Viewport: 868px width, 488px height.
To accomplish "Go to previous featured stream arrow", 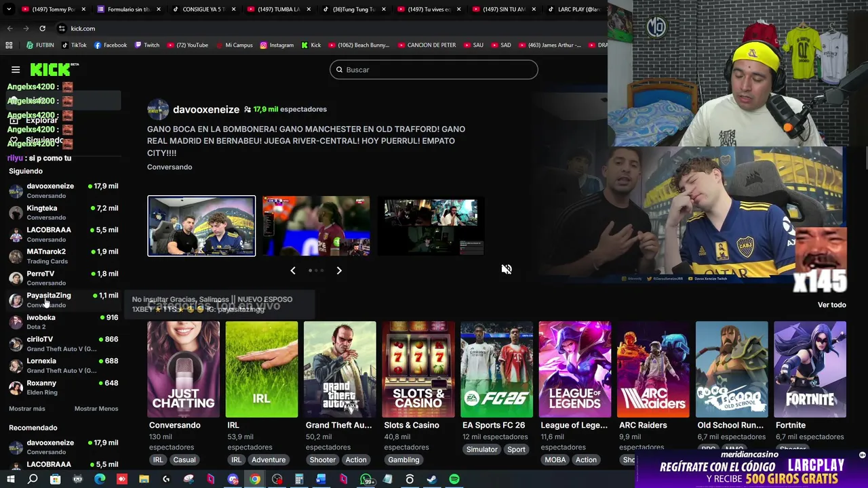I will coord(293,270).
